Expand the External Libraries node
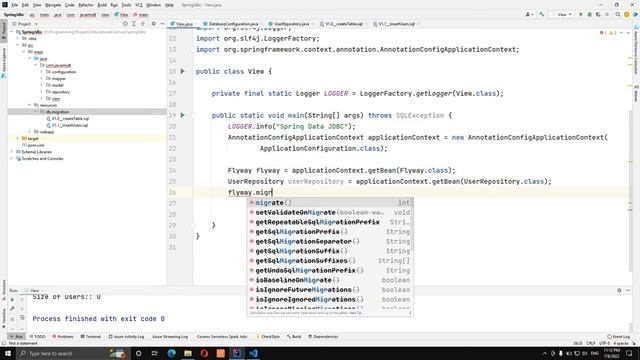640x360 pixels. (x=12, y=152)
